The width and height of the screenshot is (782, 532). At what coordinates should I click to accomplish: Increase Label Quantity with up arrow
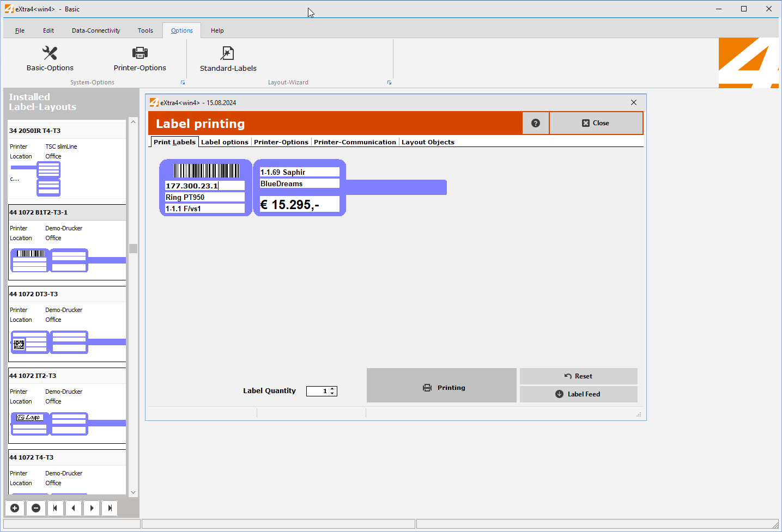click(x=332, y=389)
